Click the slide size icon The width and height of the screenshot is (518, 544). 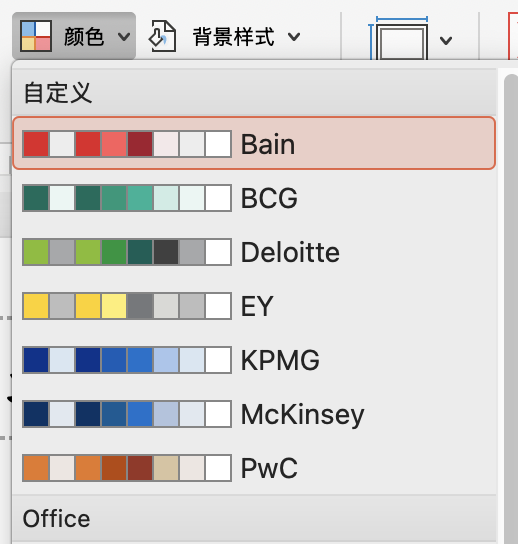[x=399, y=38]
